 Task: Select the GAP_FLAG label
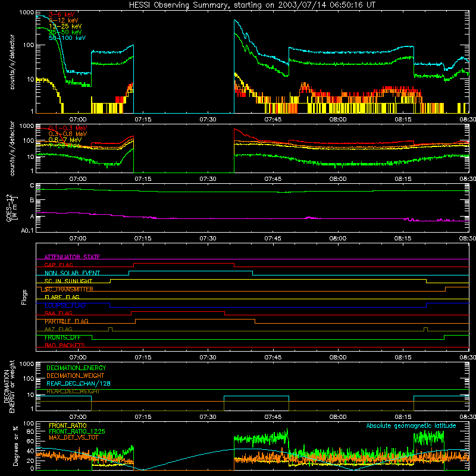58,265
